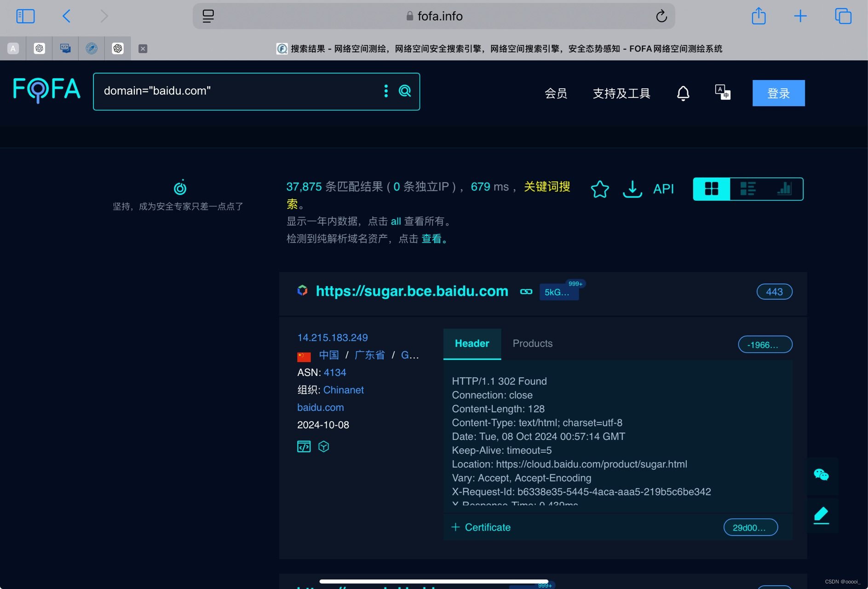Click the cube product icon
The width and height of the screenshot is (868, 589).
(324, 446)
